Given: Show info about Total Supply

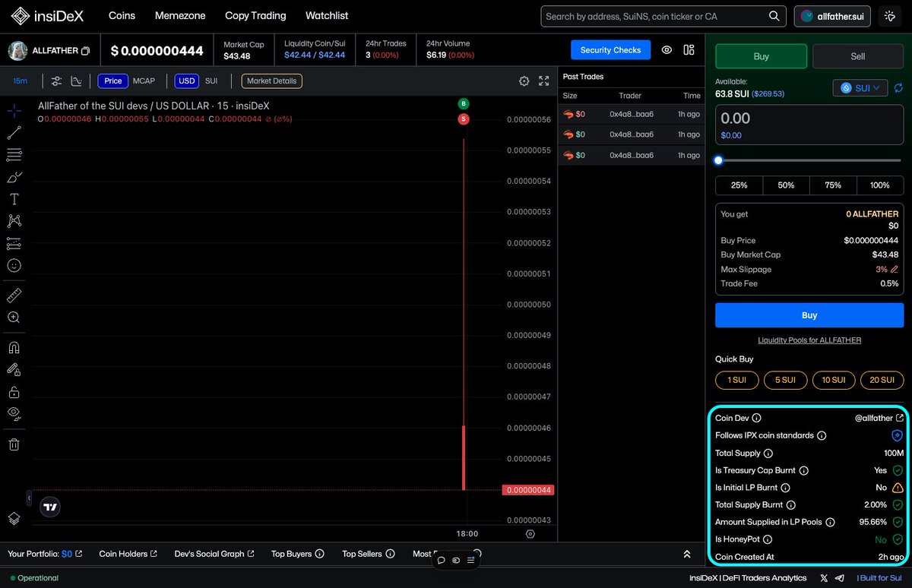Looking at the screenshot, I should click(x=768, y=454).
